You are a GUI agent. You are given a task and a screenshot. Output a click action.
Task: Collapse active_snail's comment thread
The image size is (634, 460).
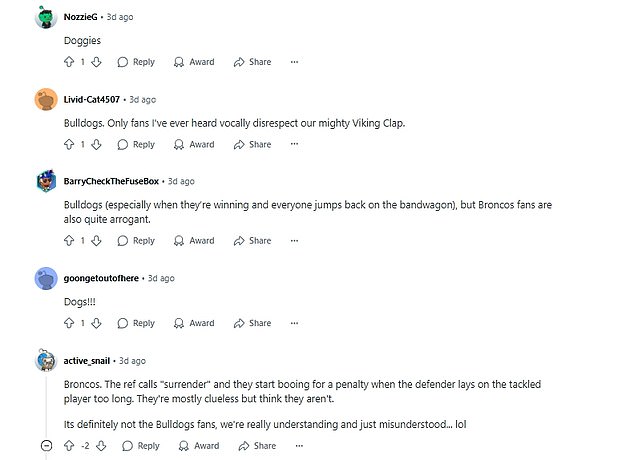(46, 446)
